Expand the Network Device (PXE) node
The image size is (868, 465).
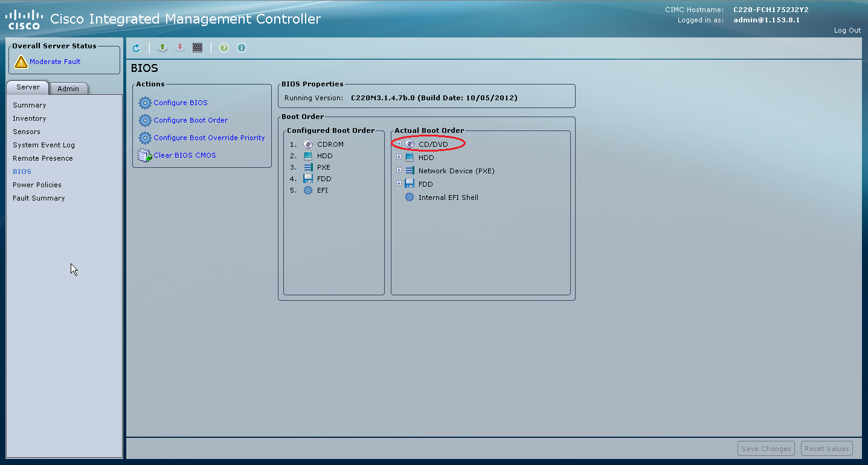point(399,170)
